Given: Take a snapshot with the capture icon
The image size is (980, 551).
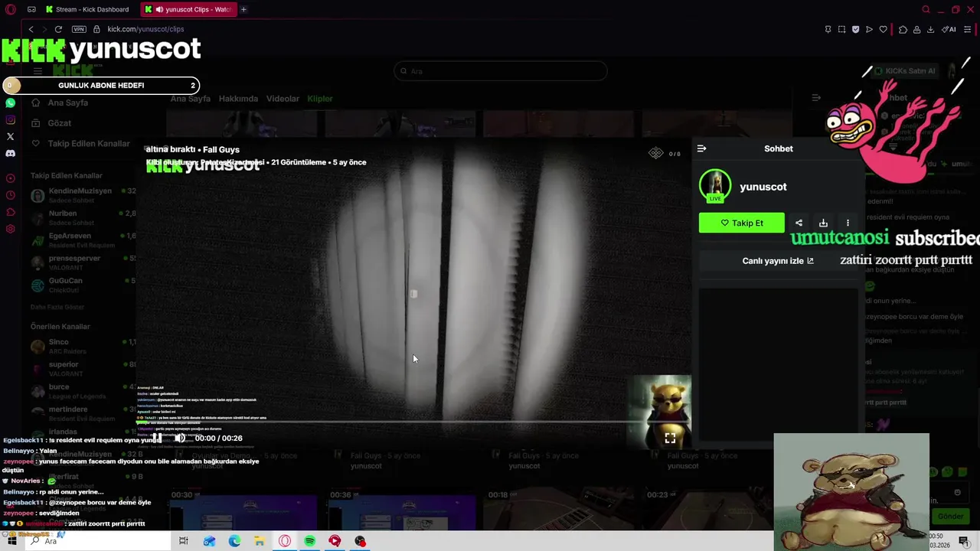Looking at the screenshot, I should [841, 29].
